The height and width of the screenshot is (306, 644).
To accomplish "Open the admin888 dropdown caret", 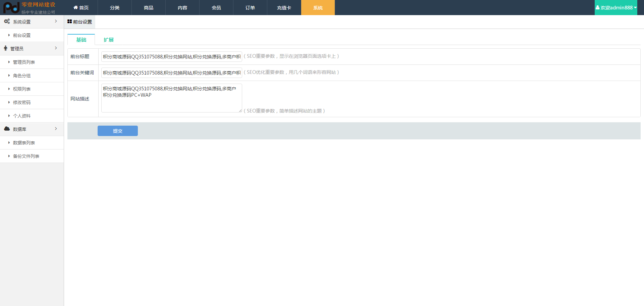I will (x=635, y=7).
